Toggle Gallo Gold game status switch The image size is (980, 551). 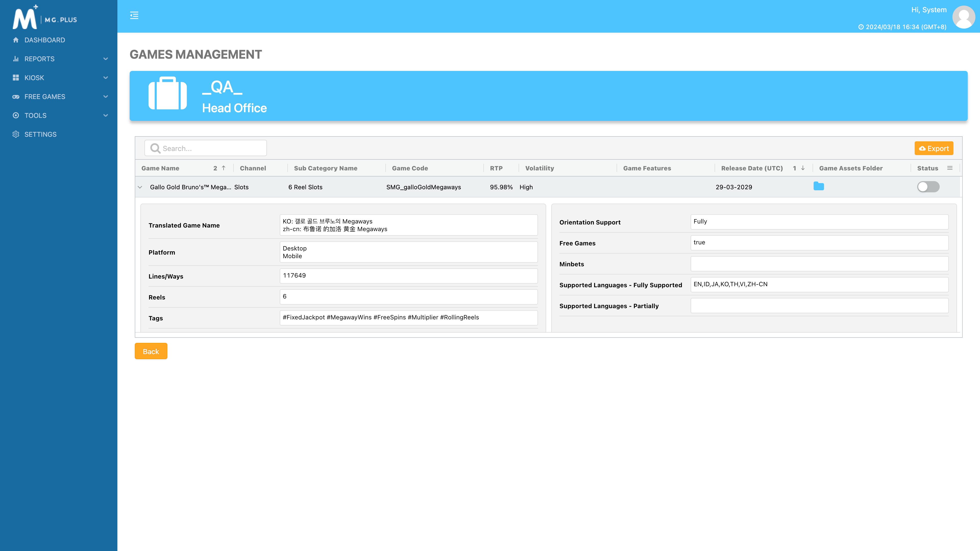(928, 187)
